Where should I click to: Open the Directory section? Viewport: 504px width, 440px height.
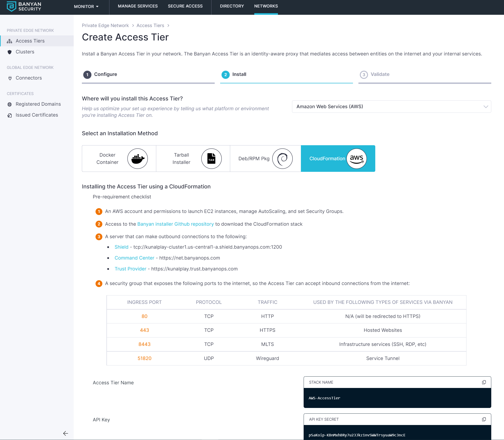[232, 6]
